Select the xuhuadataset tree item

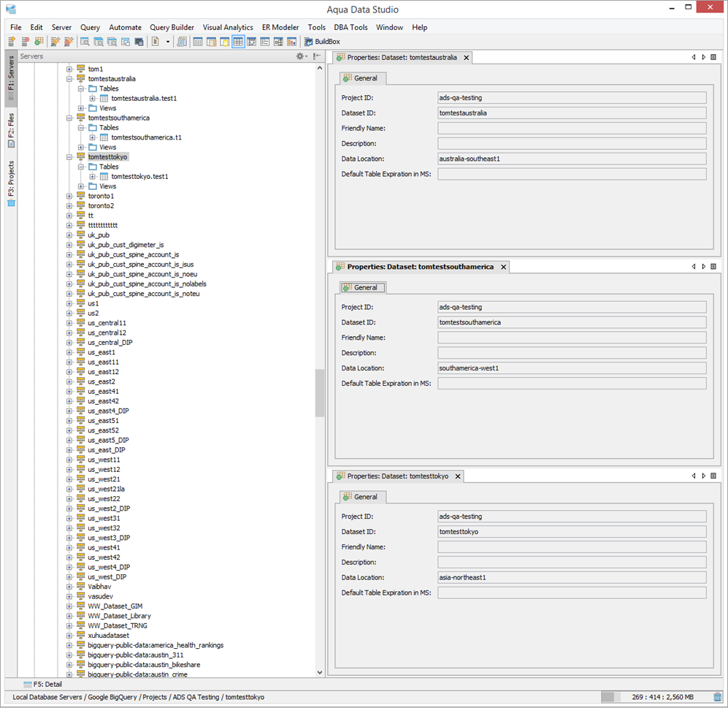[x=109, y=636]
